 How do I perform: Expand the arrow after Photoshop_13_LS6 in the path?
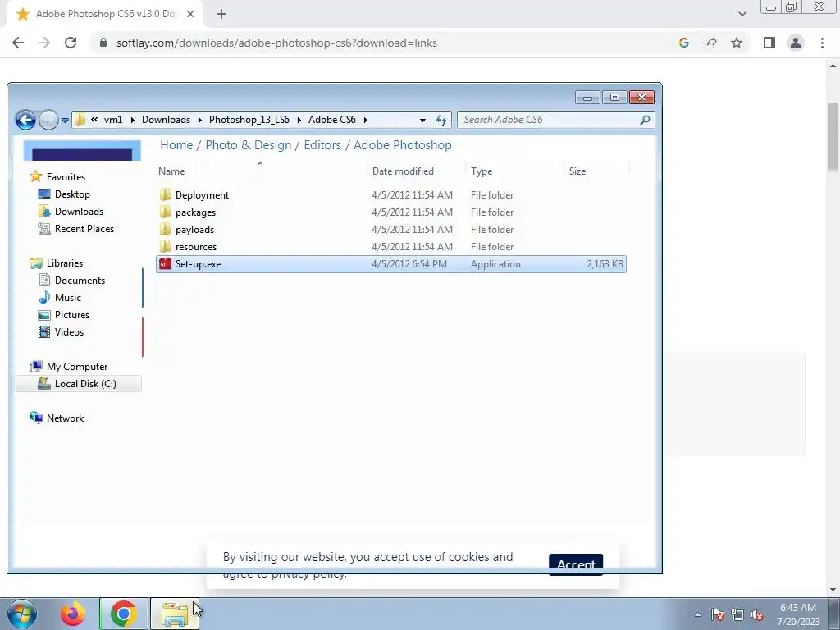click(299, 120)
